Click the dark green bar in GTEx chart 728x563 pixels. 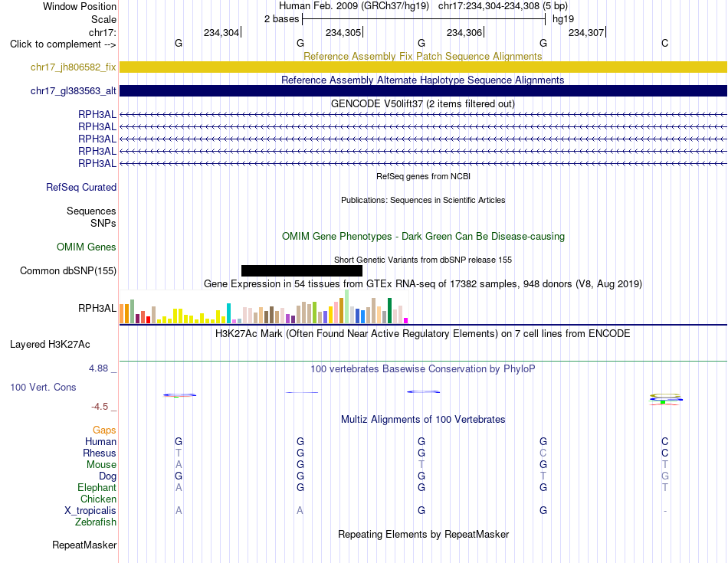[x=389, y=310]
